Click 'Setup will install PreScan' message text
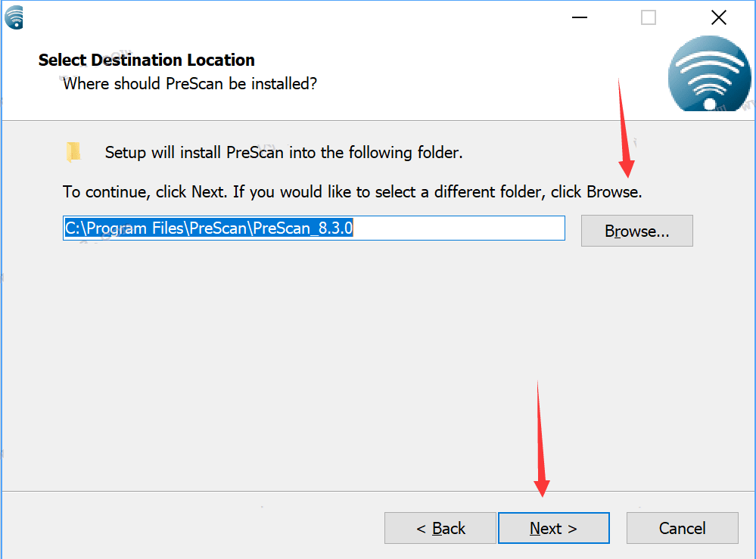Viewport: 756px width, 559px height. pos(284,152)
